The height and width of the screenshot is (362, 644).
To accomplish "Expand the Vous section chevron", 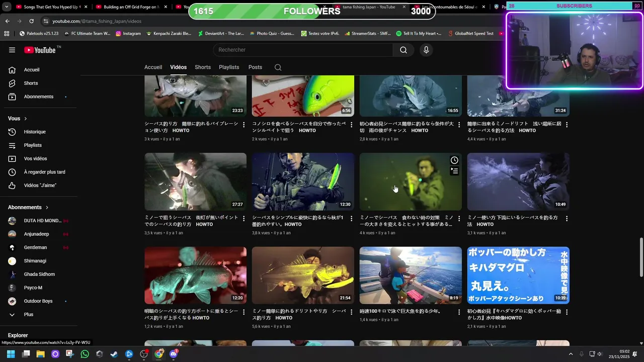I will [25, 119].
